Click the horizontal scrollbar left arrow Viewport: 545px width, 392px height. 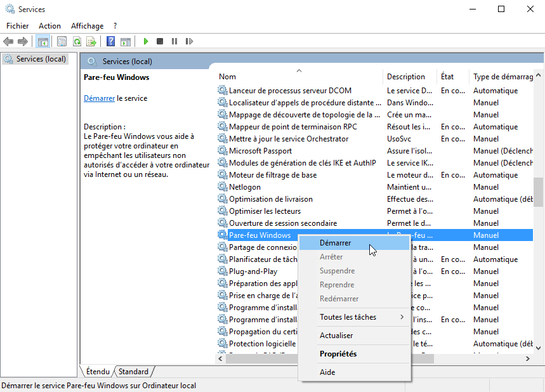click(220, 358)
